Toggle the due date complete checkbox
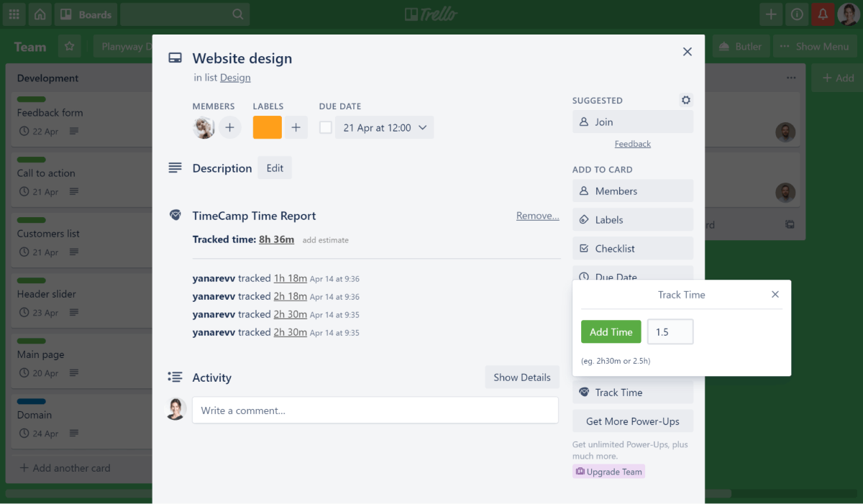The image size is (863, 504). [x=326, y=128]
